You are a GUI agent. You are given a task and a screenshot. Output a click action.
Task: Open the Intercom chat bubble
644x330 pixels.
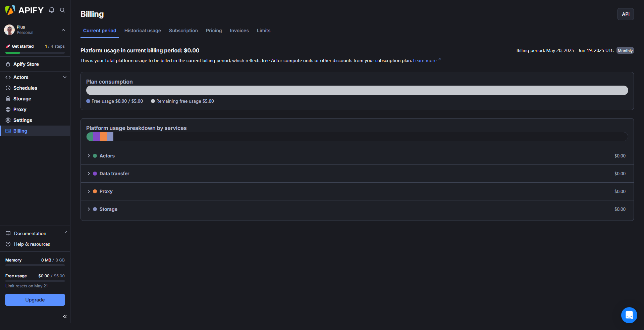coord(629,315)
